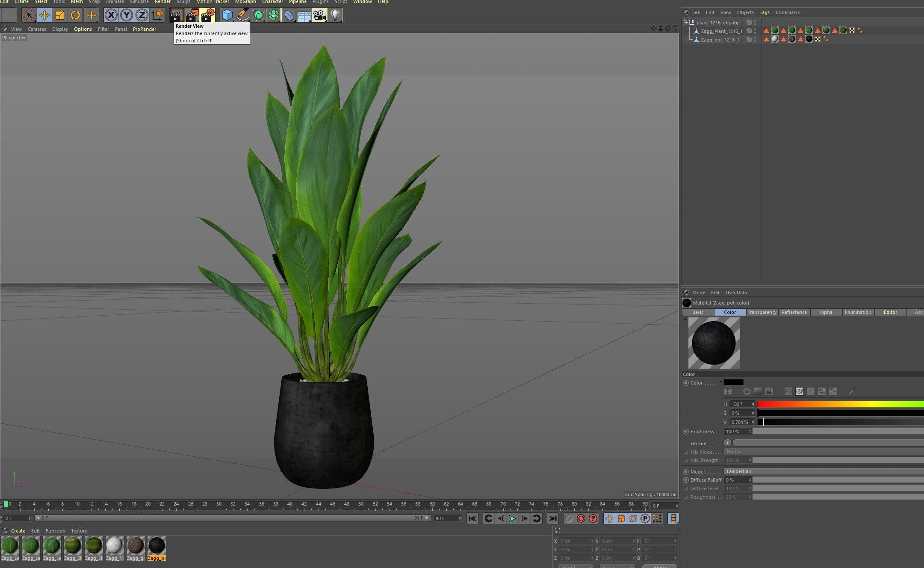
Task: Play the animation forward
Action: click(x=512, y=519)
